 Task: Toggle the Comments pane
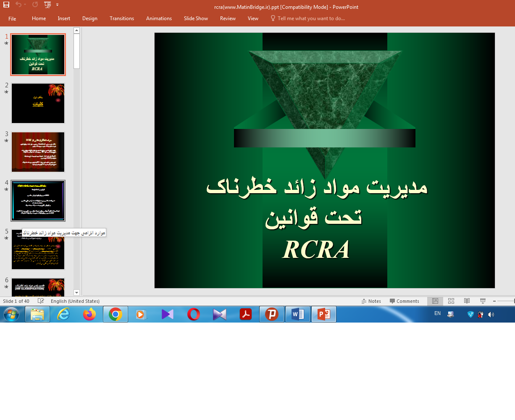(x=404, y=301)
